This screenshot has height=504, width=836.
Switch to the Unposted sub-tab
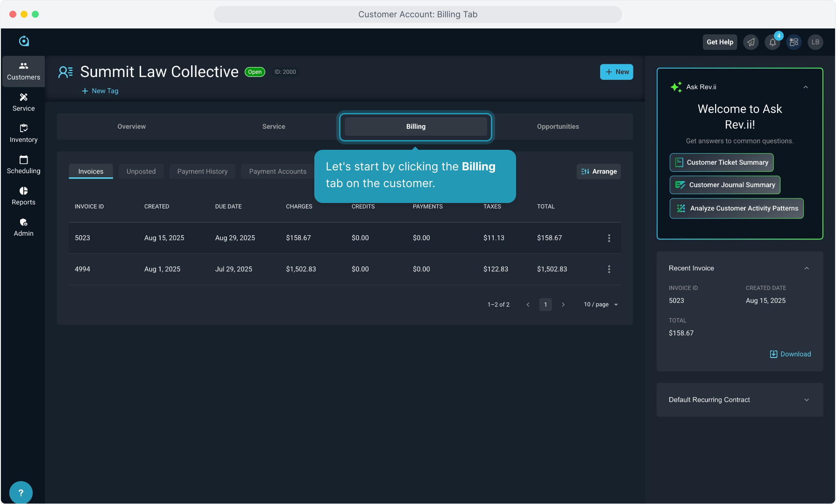(x=141, y=171)
